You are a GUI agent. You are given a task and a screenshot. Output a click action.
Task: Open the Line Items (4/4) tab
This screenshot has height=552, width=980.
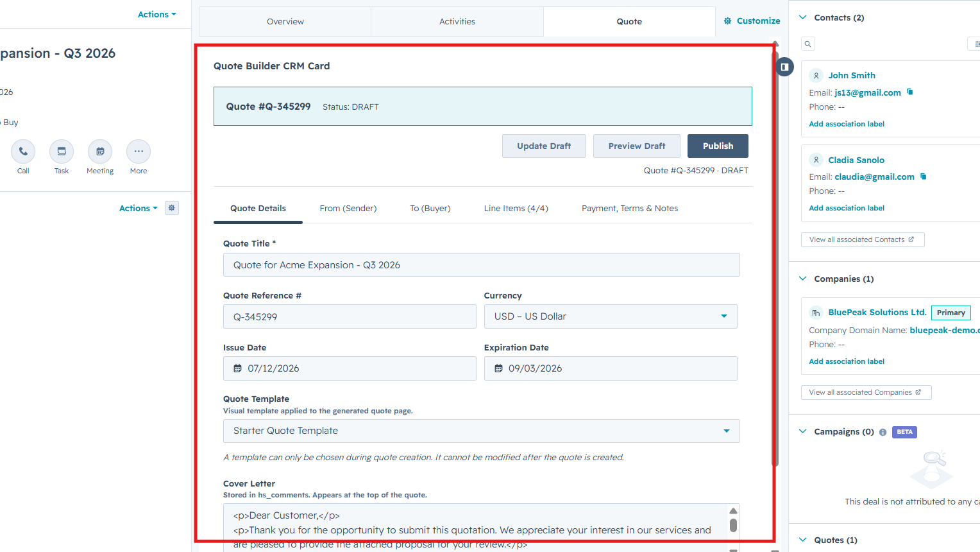(x=516, y=209)
